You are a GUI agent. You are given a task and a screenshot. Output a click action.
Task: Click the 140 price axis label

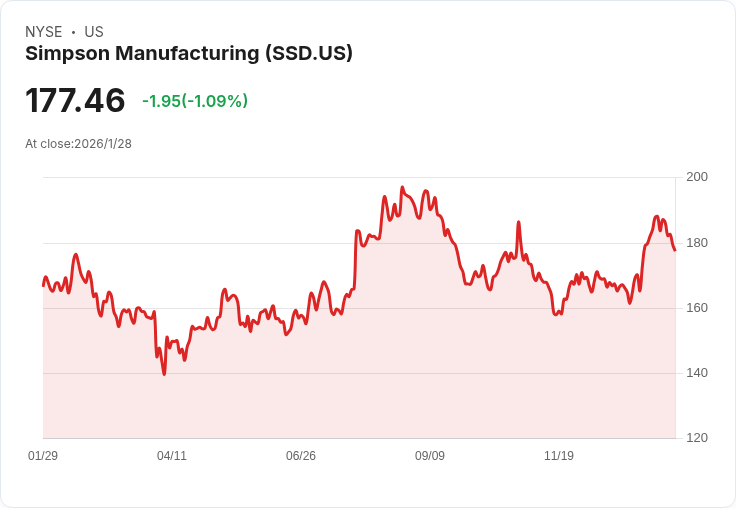click(x=697, y=373)
